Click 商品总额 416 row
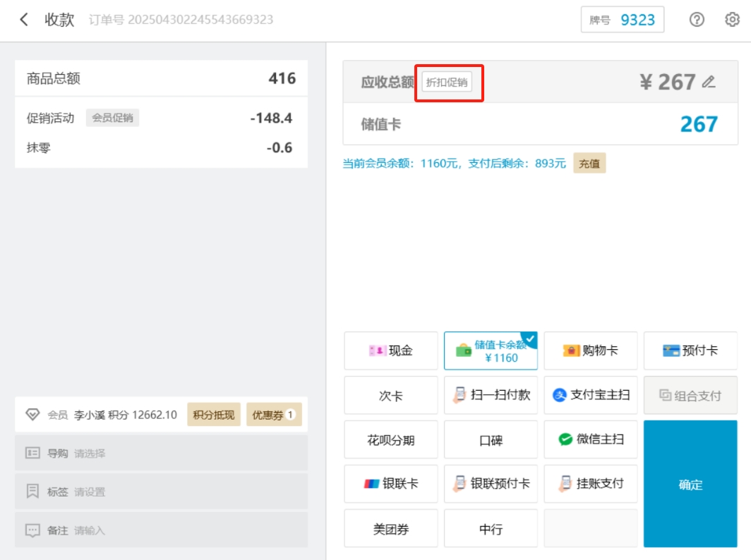This screenshot has width=751, height=560. tap(162, 78)
